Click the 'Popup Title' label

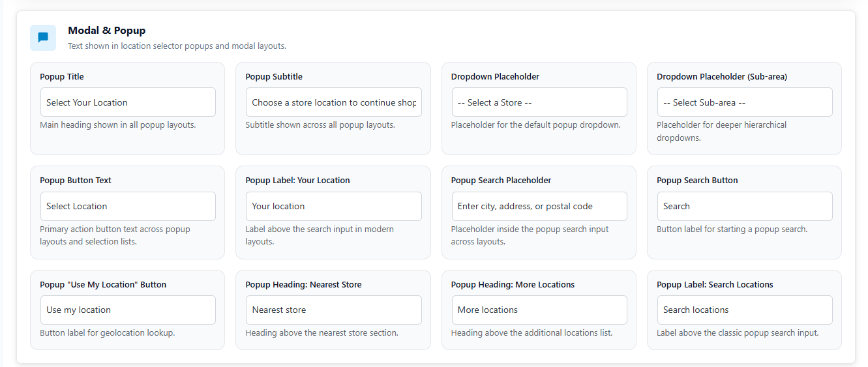point(62,77)
